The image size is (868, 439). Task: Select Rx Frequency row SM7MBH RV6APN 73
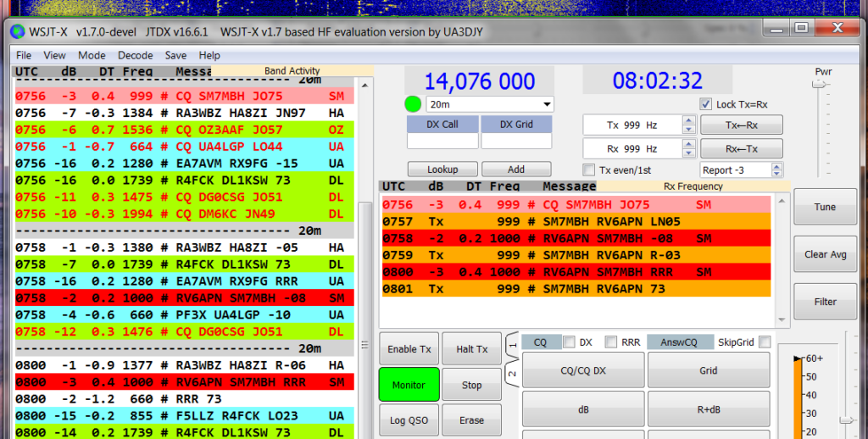[x=576, y=288]
